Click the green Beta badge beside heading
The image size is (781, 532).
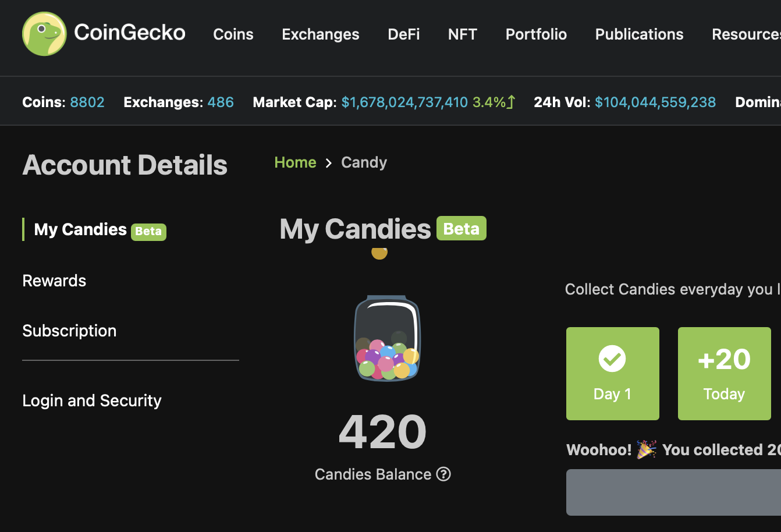(461, 229)
